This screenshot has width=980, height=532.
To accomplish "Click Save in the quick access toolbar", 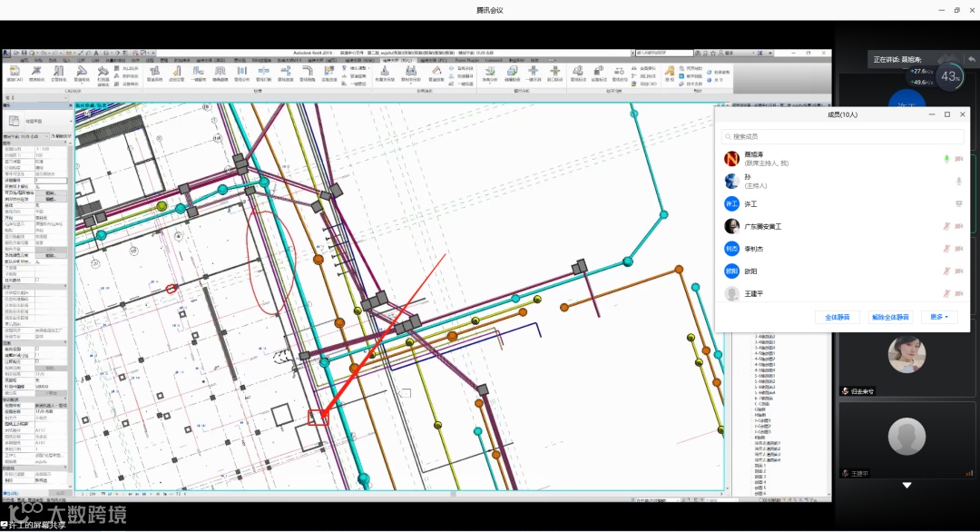I will [x=24, y=54].
